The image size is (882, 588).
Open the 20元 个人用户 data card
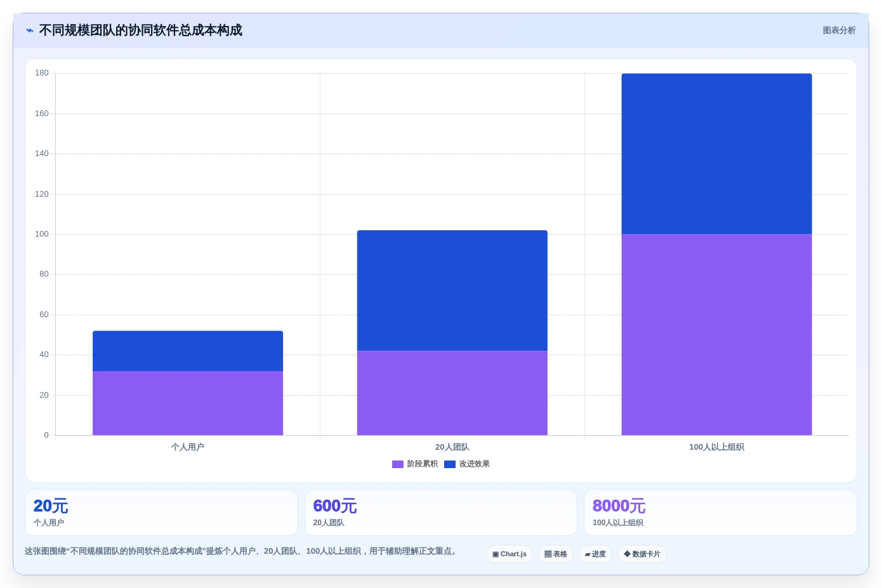pos(161,513)
